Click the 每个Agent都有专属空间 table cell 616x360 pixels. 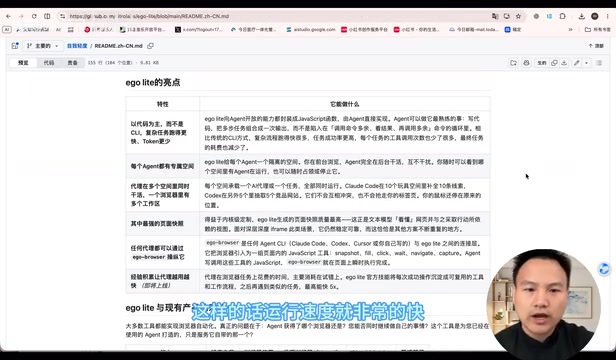pos(162,166)
